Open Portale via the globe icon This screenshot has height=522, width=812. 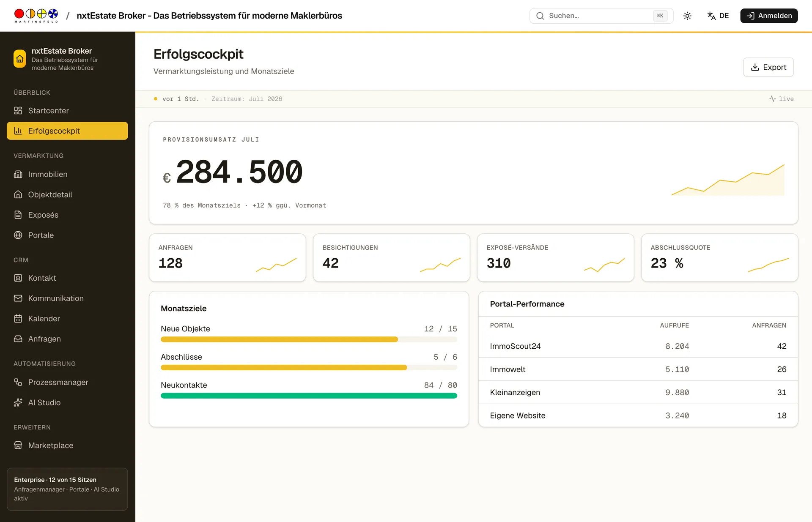point(18,235)
